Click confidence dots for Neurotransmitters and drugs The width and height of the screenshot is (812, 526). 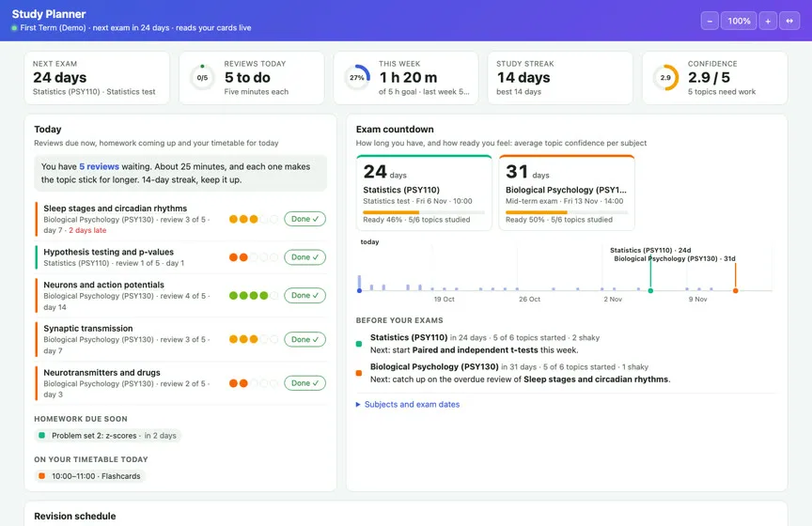(254, 383)
